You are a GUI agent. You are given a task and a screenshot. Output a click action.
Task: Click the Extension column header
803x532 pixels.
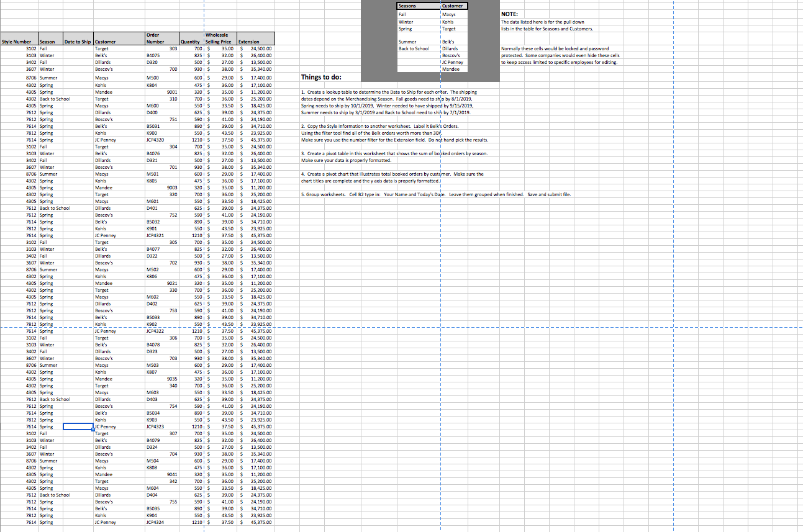tap(254, 39)
